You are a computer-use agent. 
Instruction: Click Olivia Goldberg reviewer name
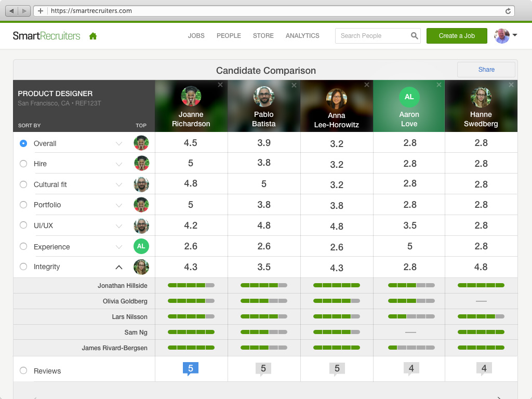tap(125, 301)
